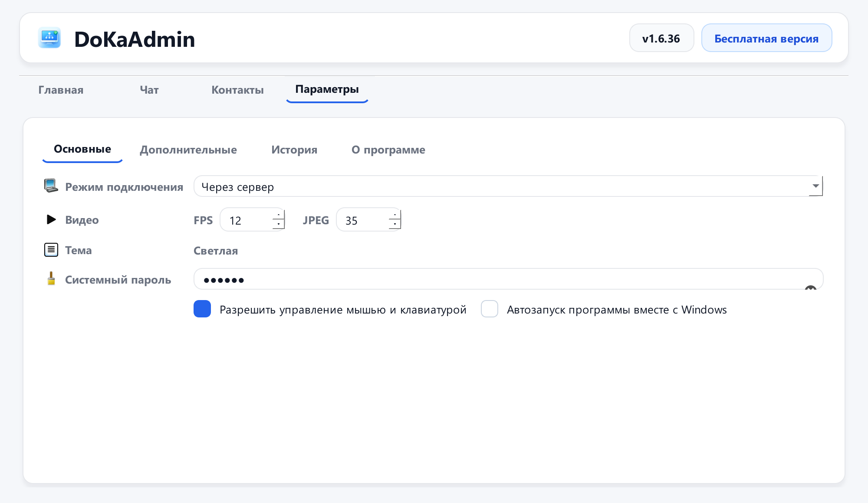
Task: Open the О программе sub-tab
Action: click(388, 150)
